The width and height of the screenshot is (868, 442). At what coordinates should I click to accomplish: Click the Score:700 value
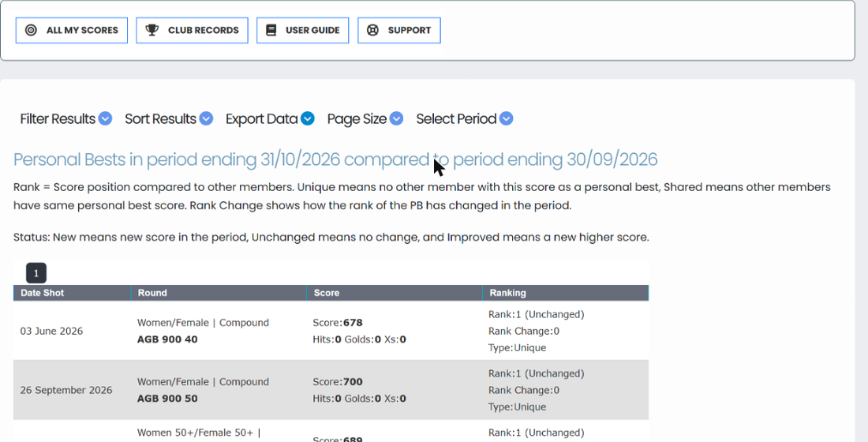point(338,382)
